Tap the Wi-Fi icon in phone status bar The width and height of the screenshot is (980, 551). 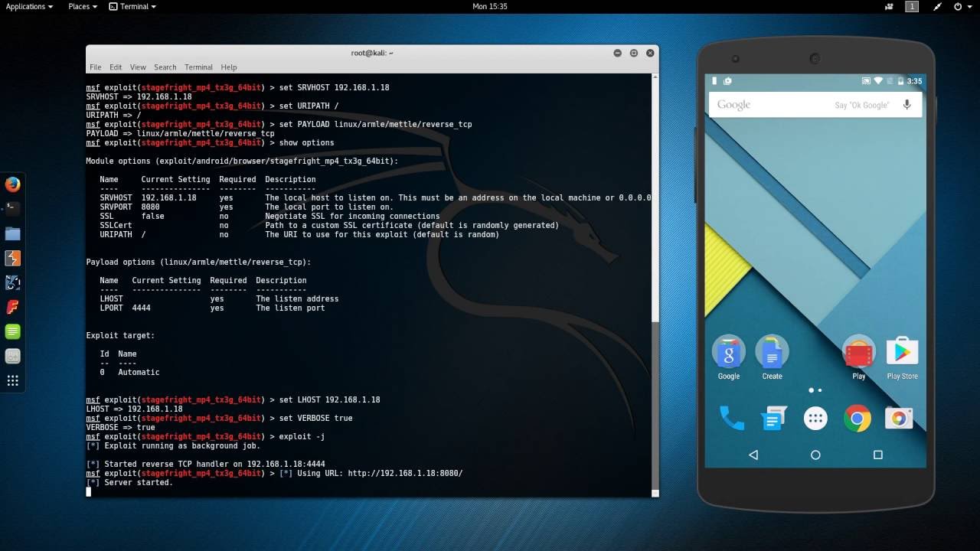[878, 80]
